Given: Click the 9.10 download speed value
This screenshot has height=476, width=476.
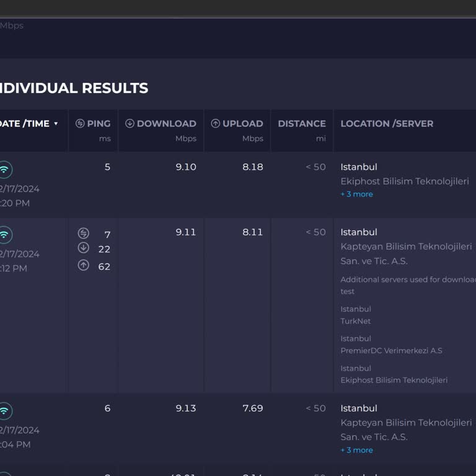Looking at the screenshot, I should point(186,167).
